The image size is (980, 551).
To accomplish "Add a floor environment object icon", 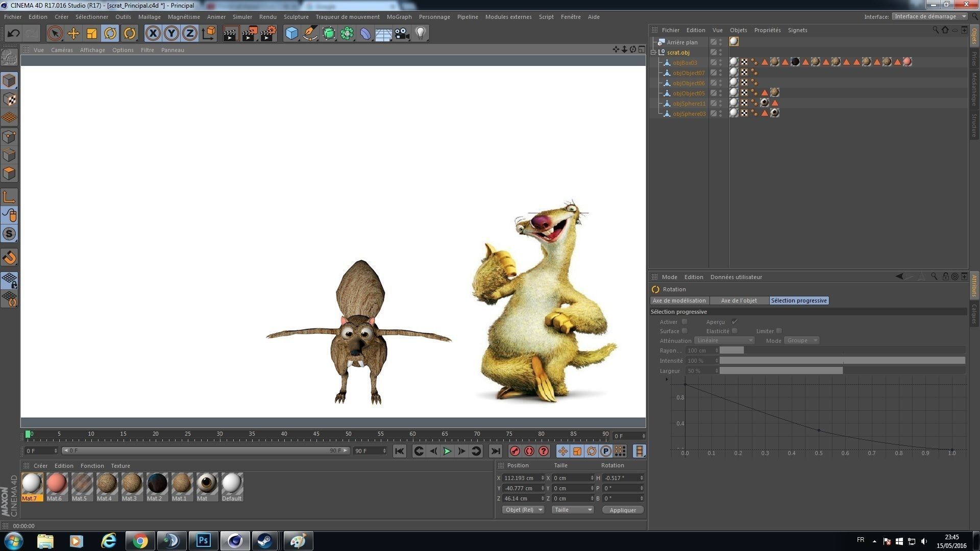I will click(x=383, y=34).
